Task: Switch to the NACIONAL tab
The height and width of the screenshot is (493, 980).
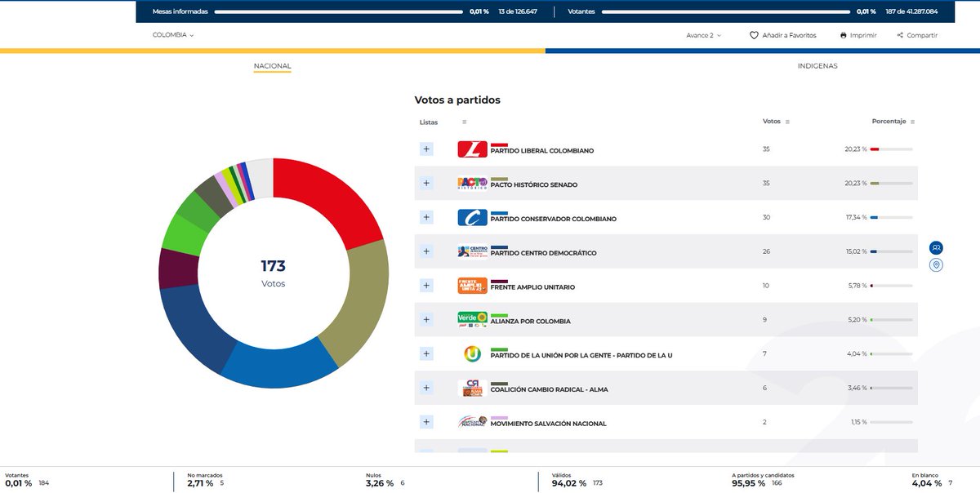Action: [272, 66]
